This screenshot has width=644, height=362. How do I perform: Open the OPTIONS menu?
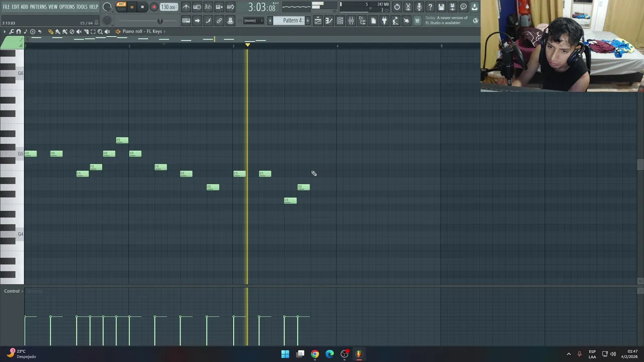[x=67, y=7]
